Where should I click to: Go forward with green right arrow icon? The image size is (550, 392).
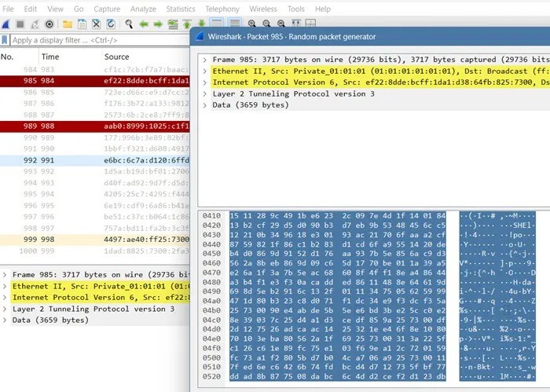click(159, 24)
